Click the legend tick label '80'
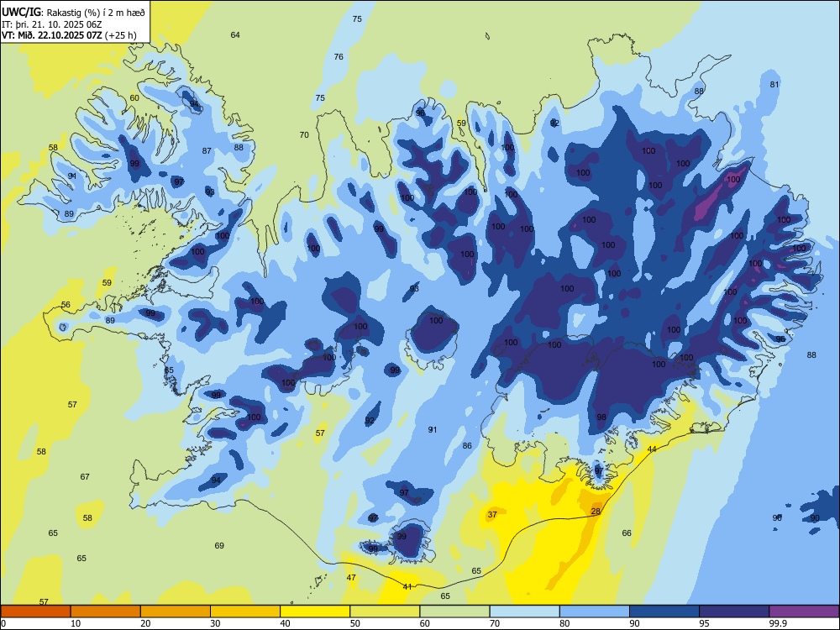840x630 pixels. click(x=564, y=623)
